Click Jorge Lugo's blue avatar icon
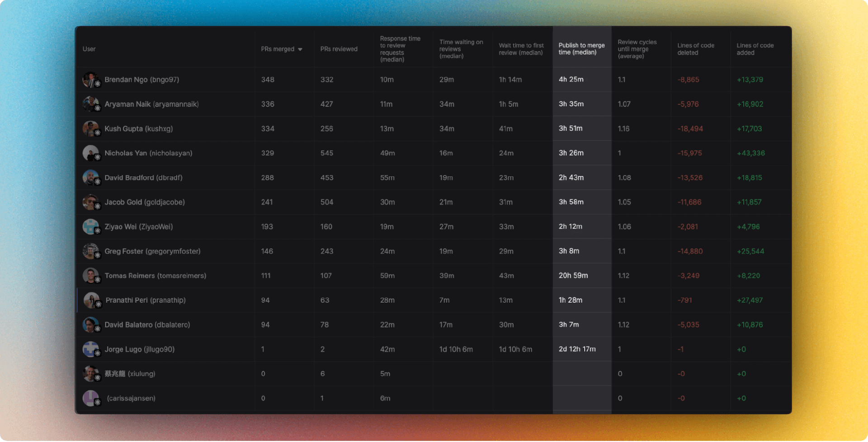Viewport: 868px width, 442px height. click(92, 349)
